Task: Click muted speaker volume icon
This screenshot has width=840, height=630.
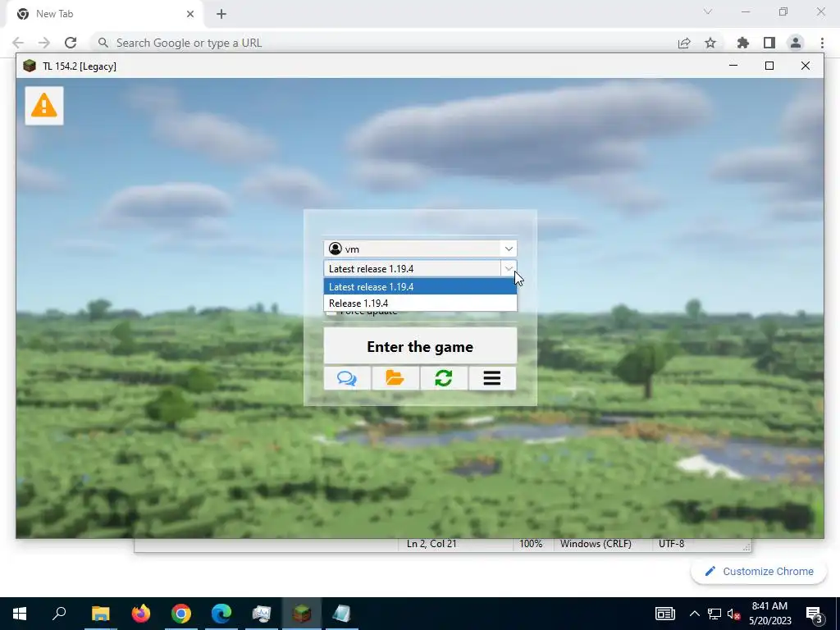Action: click(733, 614)
